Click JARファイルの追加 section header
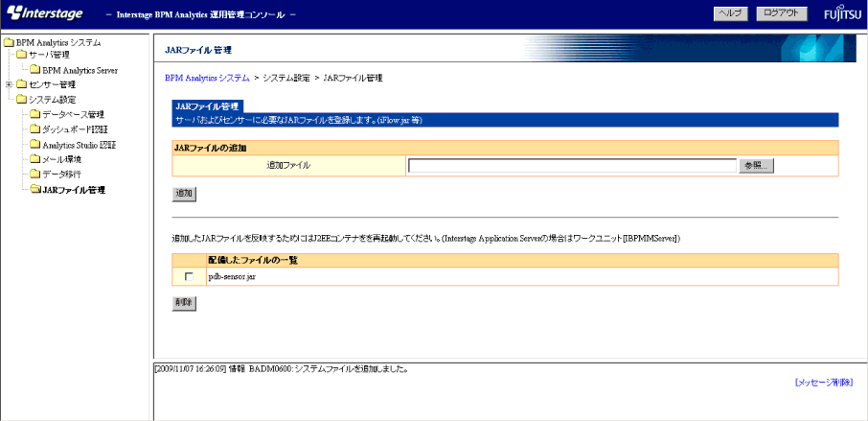 tap(210, 148)
